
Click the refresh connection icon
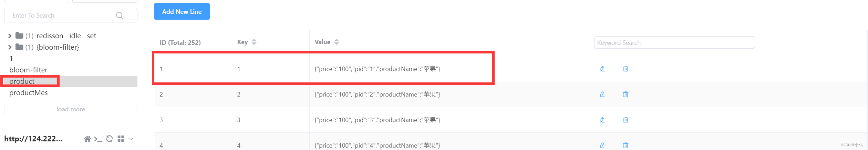110,139
